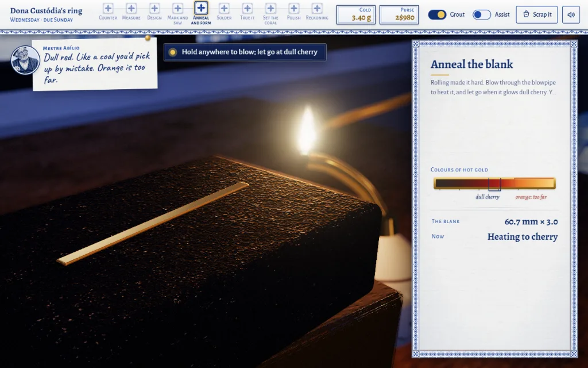Select the Mark and Saw step icon
588x368 pixels.
point(177,8)
